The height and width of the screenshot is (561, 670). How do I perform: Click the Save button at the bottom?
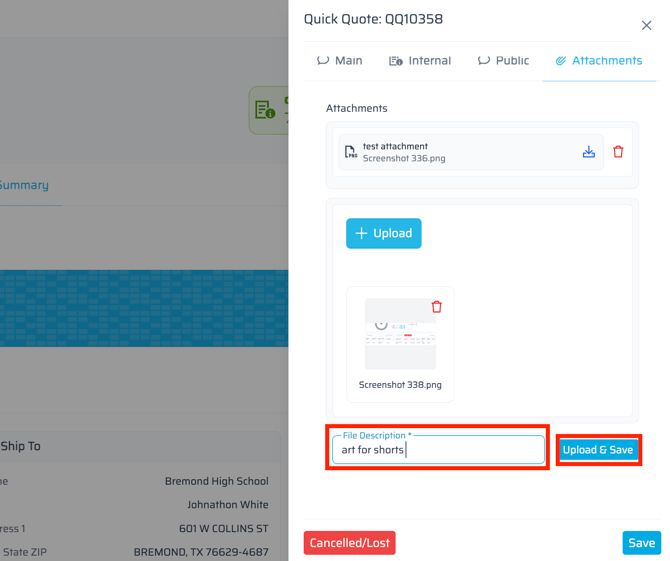pos(641,543)
